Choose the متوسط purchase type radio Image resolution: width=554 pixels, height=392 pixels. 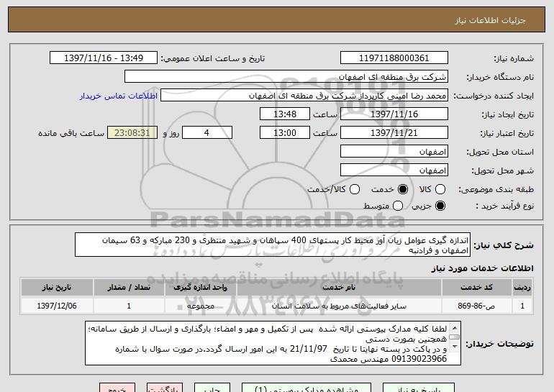point(398,206)
